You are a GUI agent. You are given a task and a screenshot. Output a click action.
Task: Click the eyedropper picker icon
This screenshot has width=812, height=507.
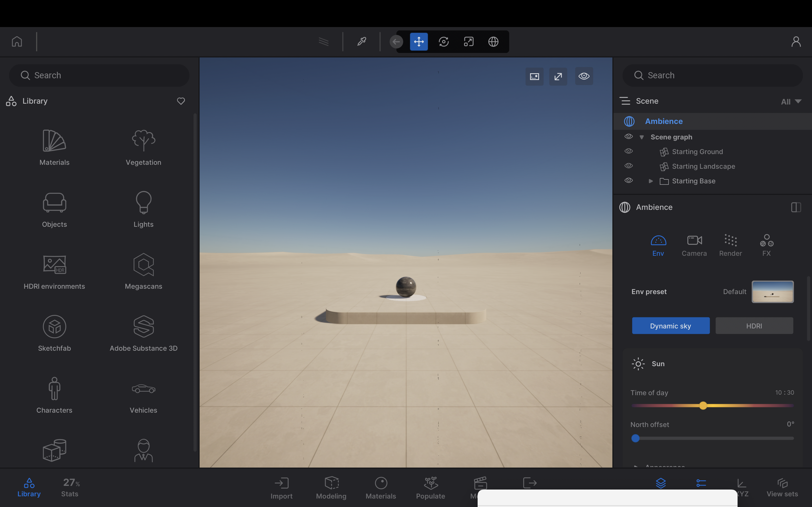pos(361,42)
